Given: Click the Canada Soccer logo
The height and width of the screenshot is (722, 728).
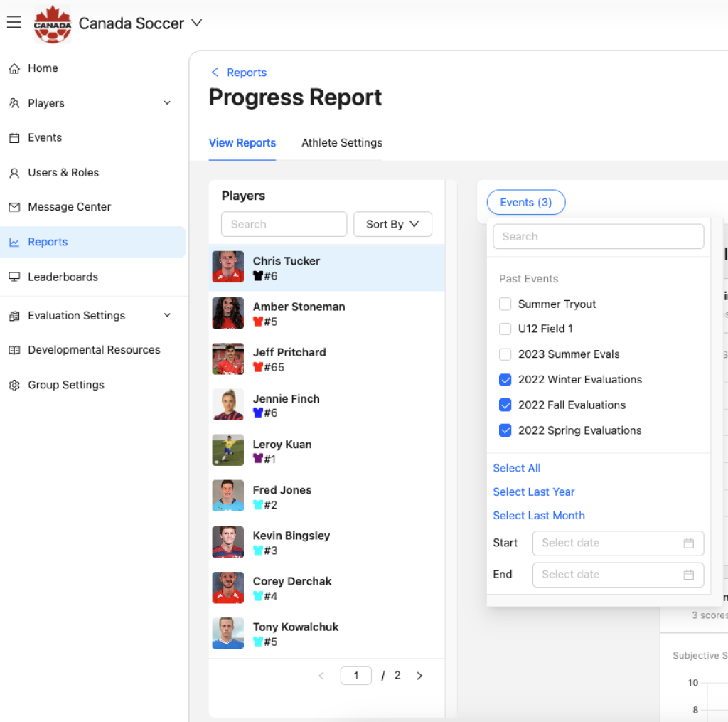Looking at the screenshot, I should point(53,23).
